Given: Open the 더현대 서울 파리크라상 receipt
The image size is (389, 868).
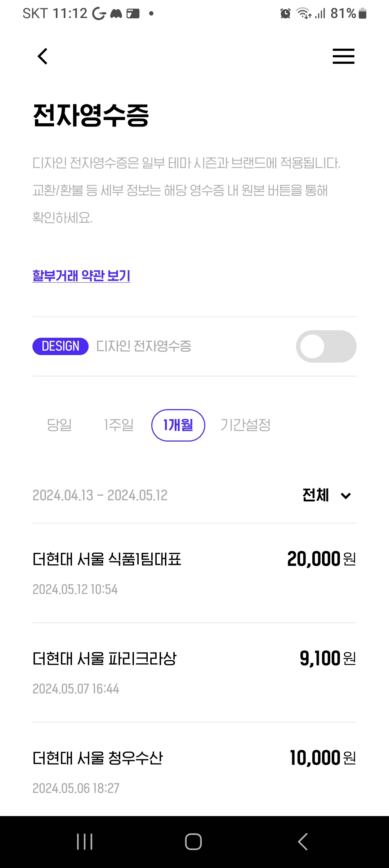Looking at the screenshot, I should click(194, 672).
